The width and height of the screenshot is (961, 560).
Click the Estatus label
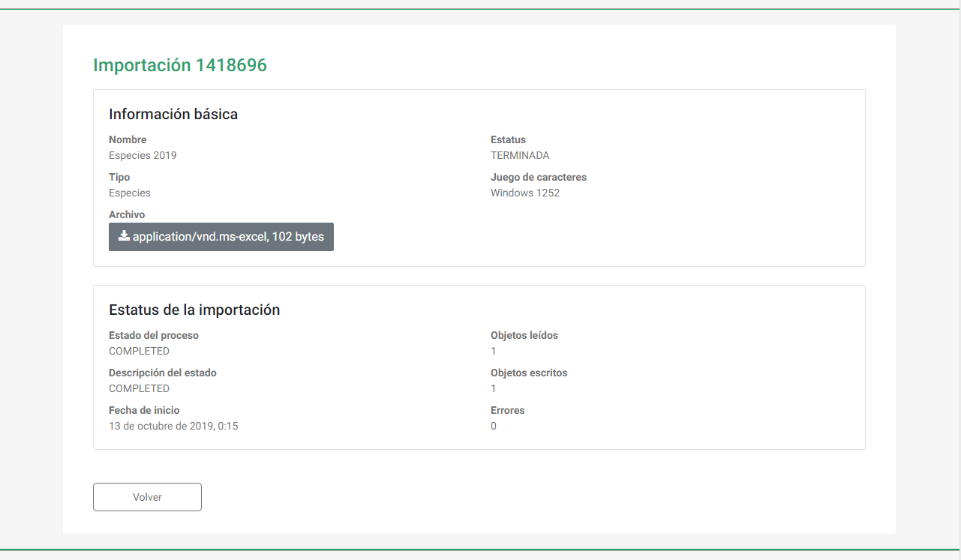point(508,139)
